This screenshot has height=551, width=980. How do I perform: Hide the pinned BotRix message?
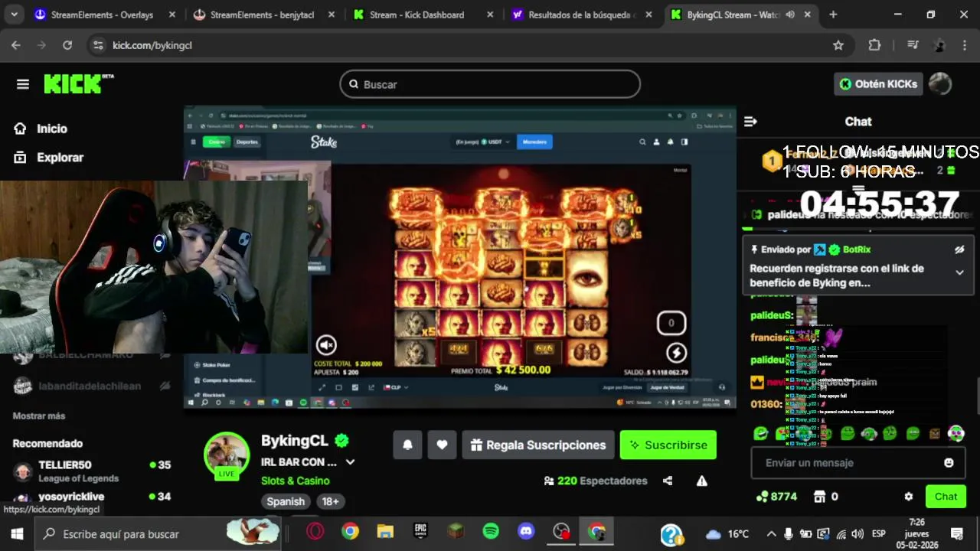(959, 249)
